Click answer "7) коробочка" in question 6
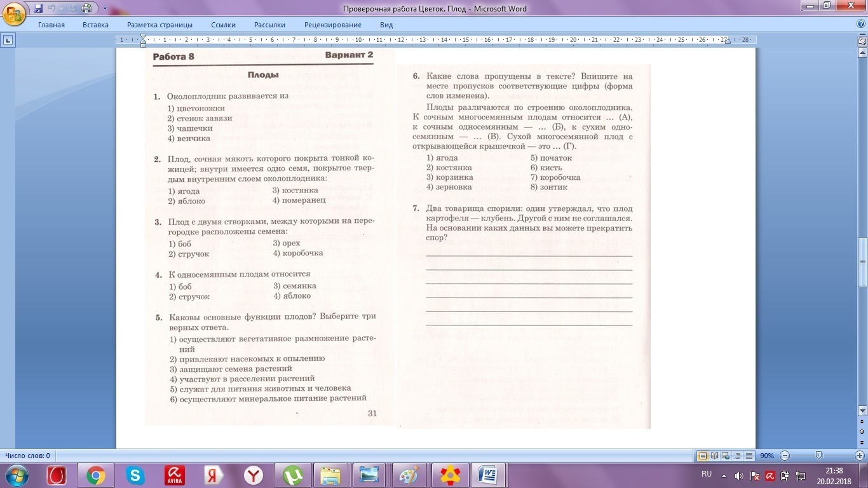Screen dimensions: 868x488 coord(556,178)
